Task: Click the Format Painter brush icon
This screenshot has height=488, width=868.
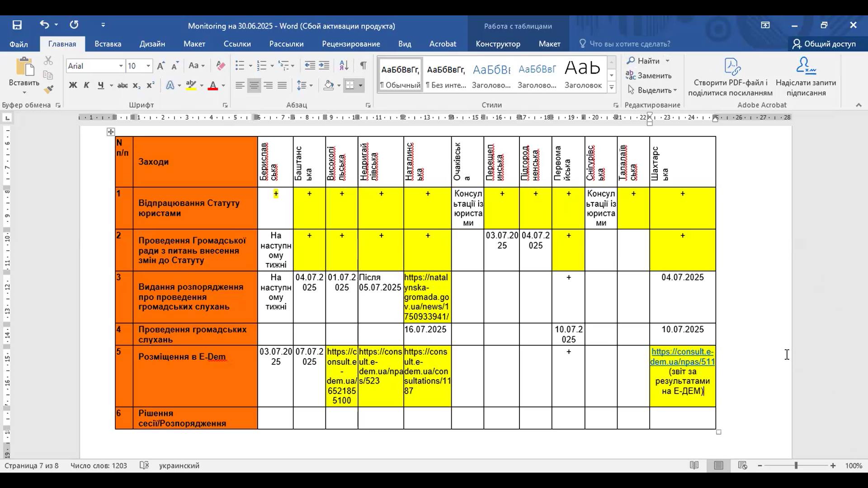Action: (x=48, y=89)
